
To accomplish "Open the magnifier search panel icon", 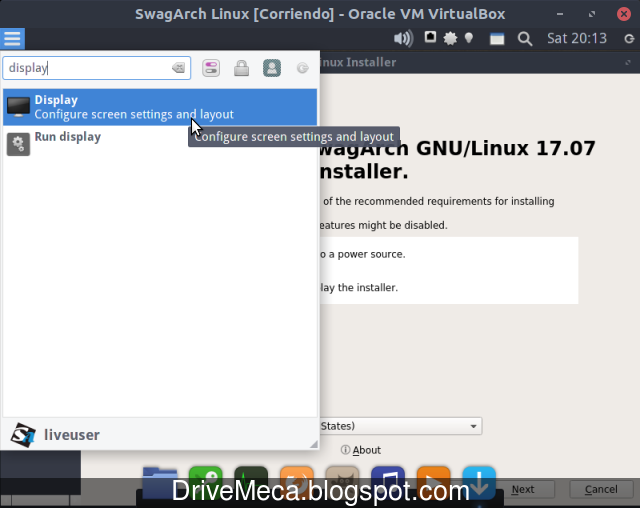I will (525, 39).
